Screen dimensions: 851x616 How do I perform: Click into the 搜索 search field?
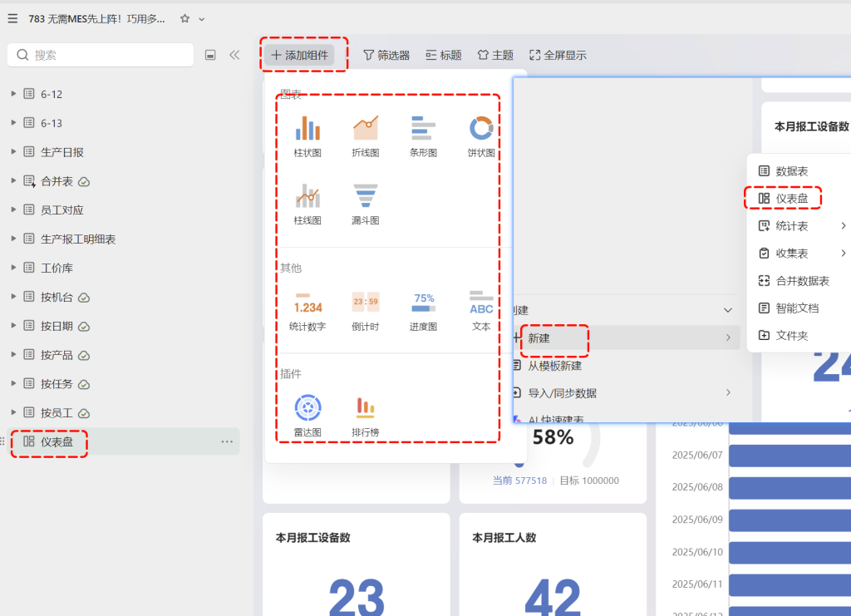click(101, 55)
